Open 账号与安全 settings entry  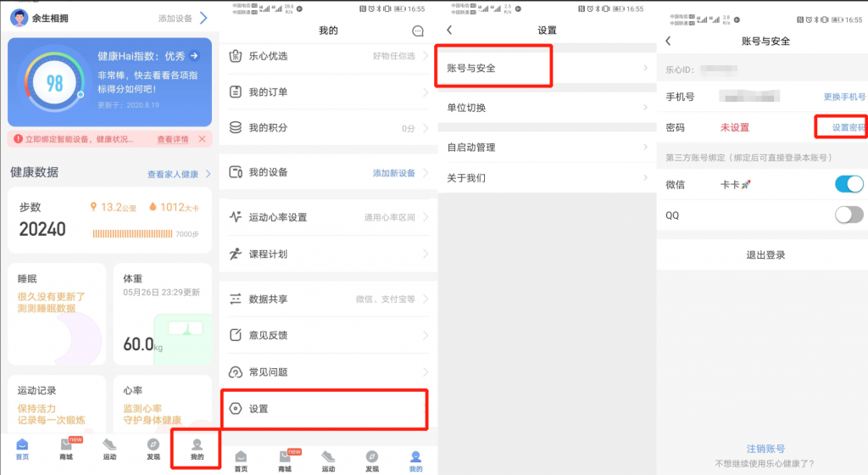[x=547, y=68]
